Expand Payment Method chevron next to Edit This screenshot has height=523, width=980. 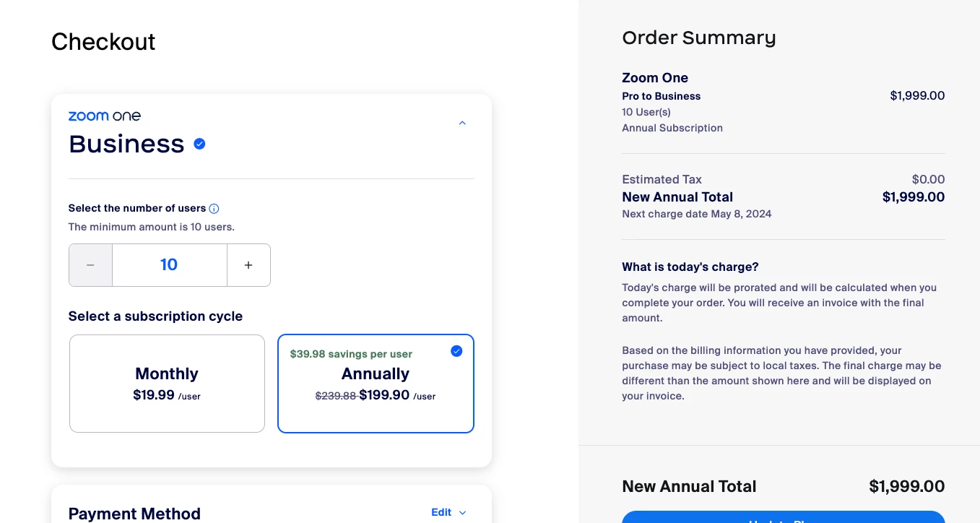coord(463,513)
